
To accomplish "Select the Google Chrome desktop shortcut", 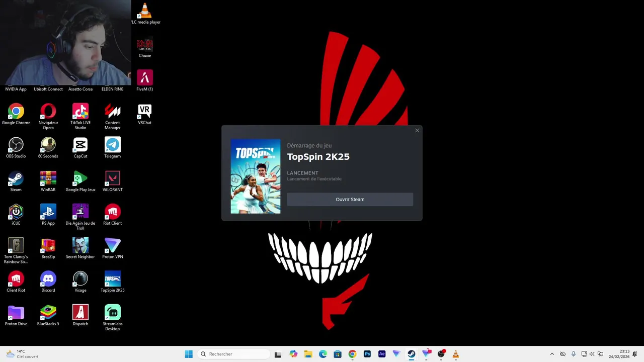I will [16, 114].
